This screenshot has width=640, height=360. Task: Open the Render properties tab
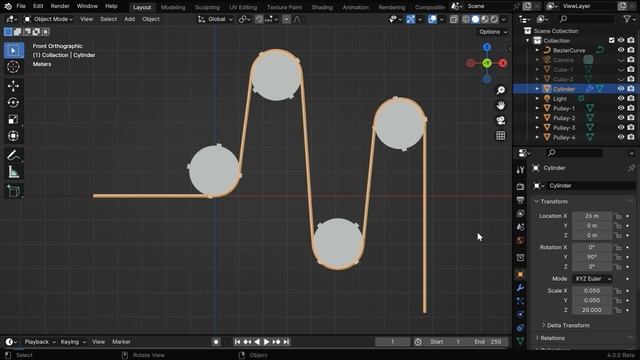[x=520, y=187]
